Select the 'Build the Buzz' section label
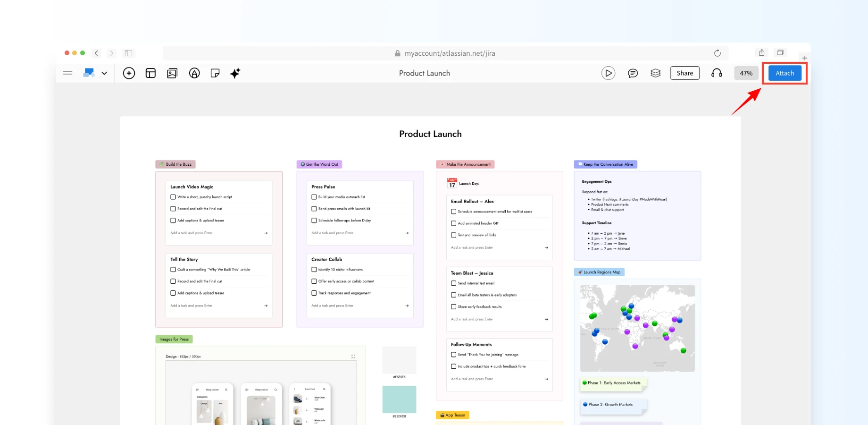The image size is (868, 425). click(175, 164)
